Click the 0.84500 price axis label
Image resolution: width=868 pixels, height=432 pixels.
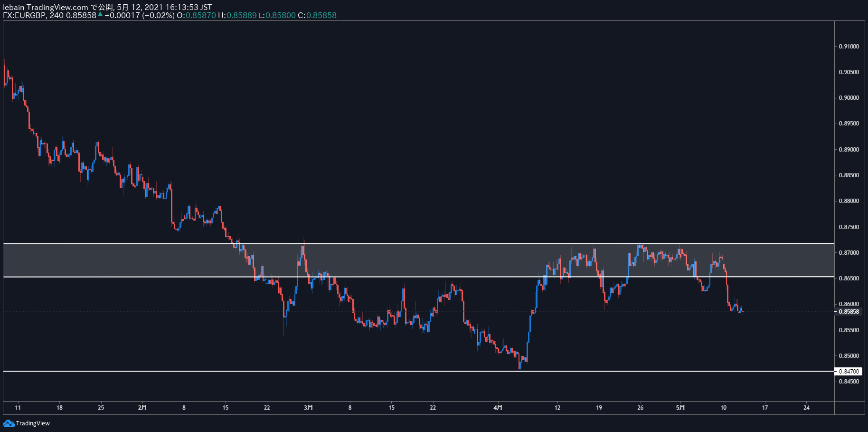[x=849, y=382]
